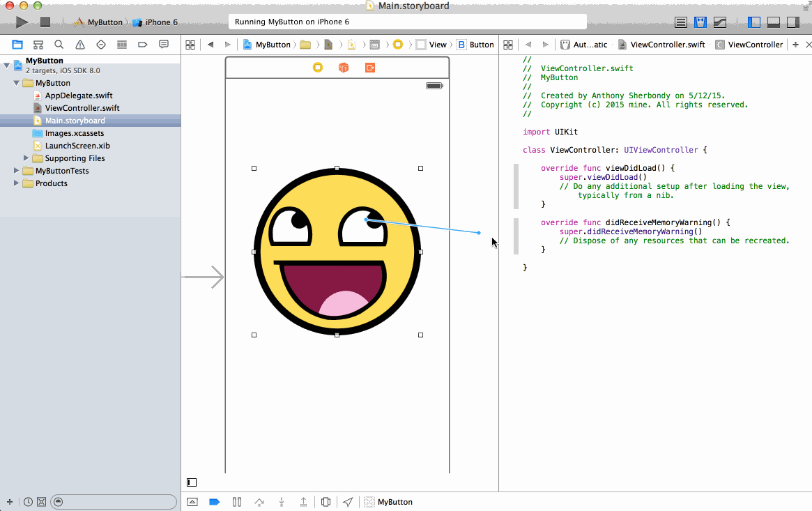Screen dimensions: 812x511
Task: Toggle the Navigator panel visibility
Action: [753, 22]
